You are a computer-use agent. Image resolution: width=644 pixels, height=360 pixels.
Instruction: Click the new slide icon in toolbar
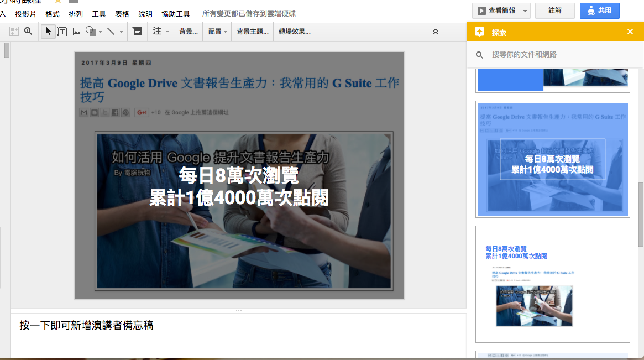14,31
